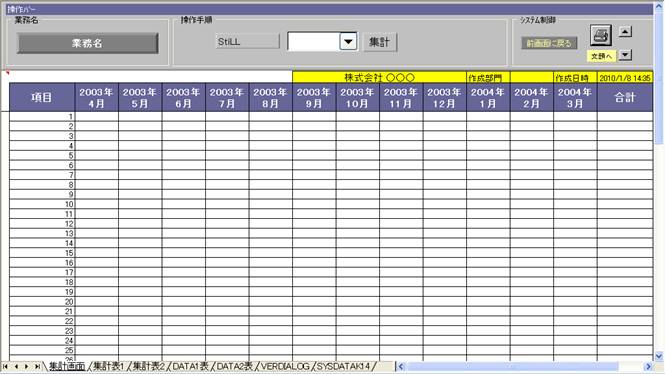Click the horizontal scrollbar right arrow
The width and height of the screenshot is (665, 374).
pos(648,366)
